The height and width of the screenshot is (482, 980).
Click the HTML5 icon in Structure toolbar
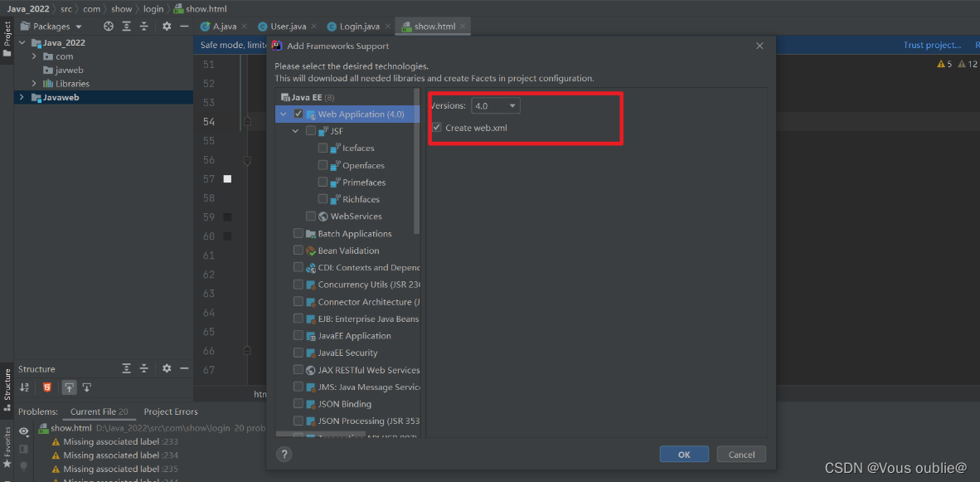tap(46, 387)
